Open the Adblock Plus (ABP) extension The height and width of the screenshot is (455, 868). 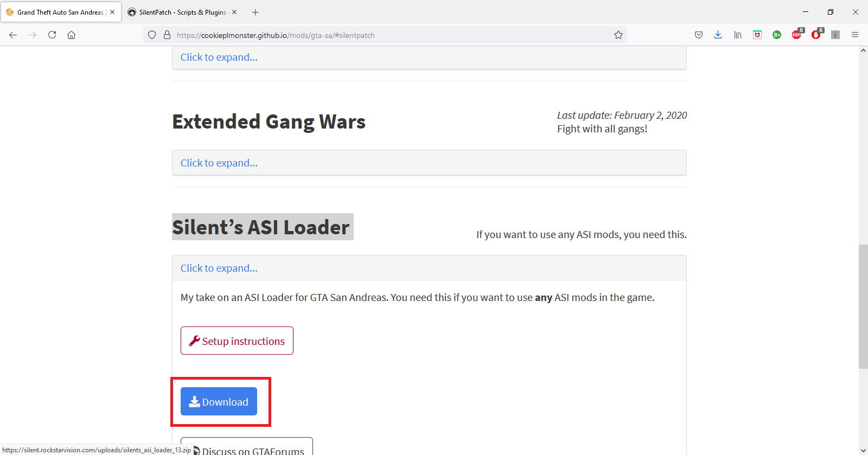coord(796,35)
